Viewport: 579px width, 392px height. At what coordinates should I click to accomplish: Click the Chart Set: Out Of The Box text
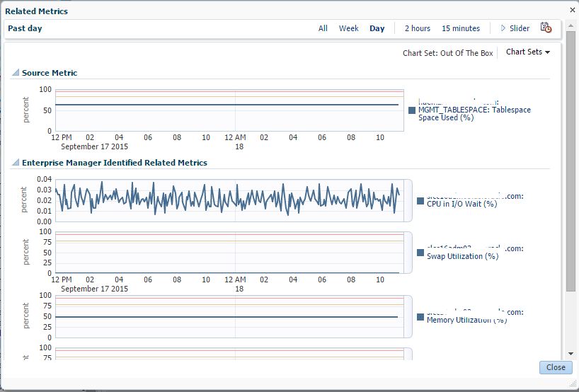point(448,53)
